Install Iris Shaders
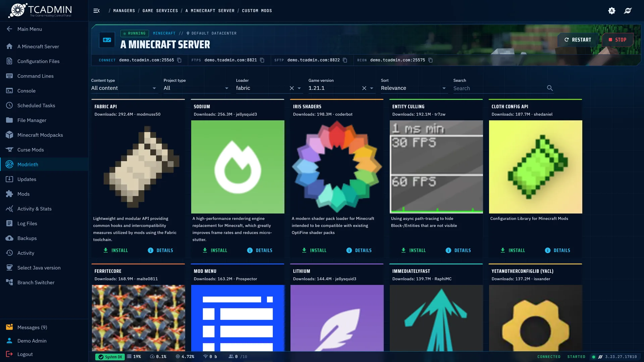Screen dimensions: 644x362 [x=314, y=250]
